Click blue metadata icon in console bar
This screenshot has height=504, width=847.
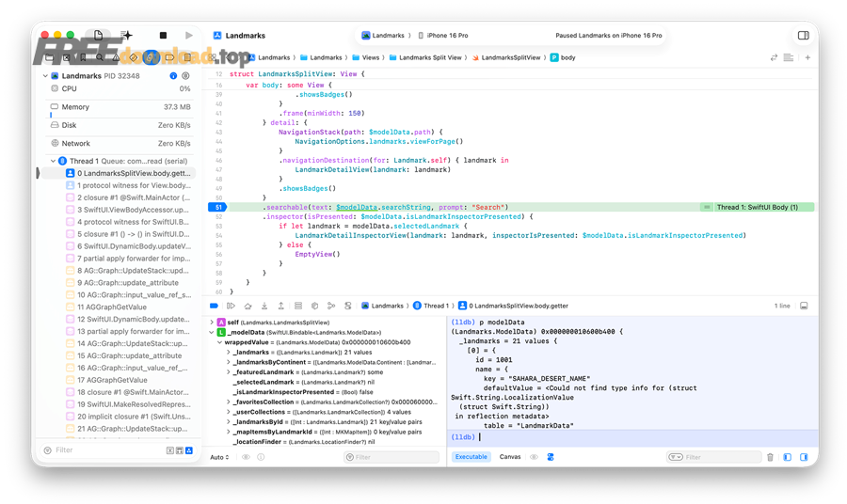click(551, 456)
